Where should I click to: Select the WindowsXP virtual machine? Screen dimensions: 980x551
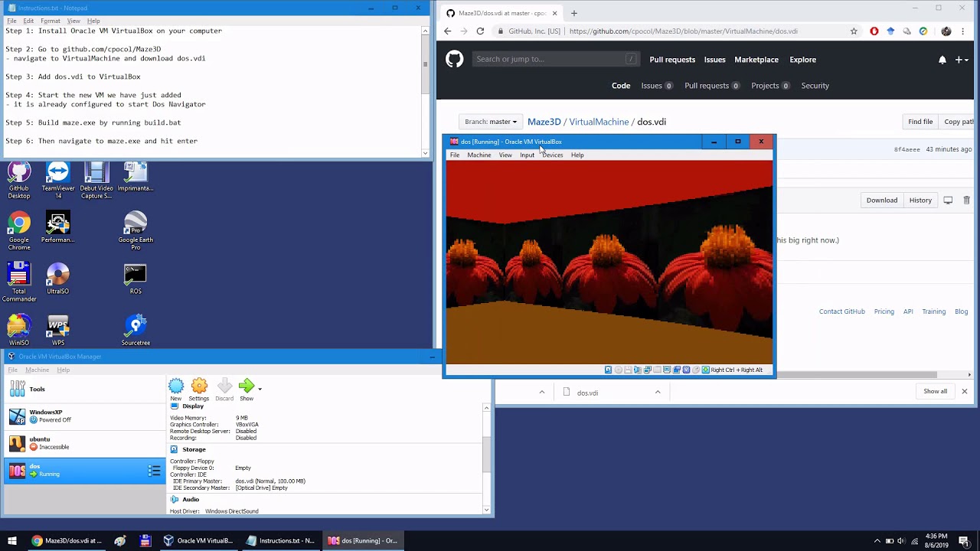pos(84,416)
